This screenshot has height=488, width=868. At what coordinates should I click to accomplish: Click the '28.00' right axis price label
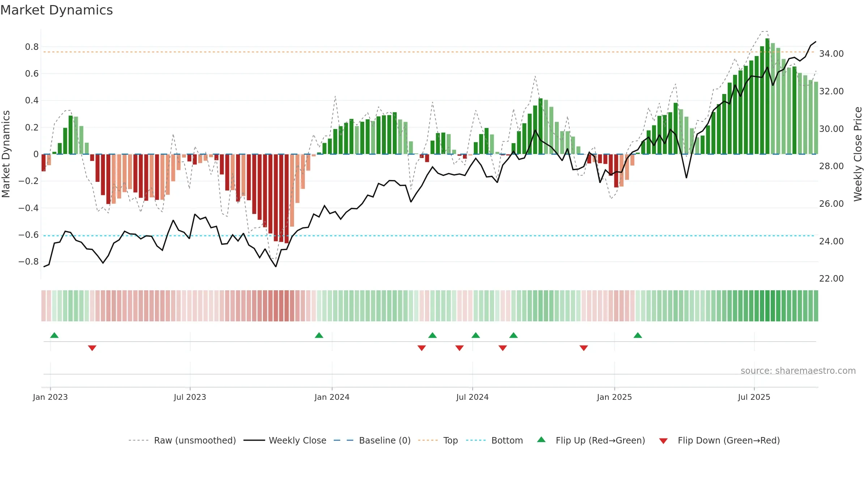pyautogui.click(x=831, y=166)
